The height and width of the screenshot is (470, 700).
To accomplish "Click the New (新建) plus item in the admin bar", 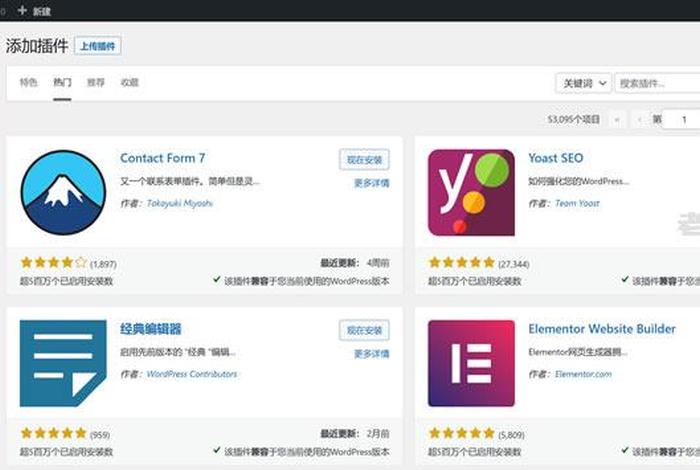I will tap(34, 11).
